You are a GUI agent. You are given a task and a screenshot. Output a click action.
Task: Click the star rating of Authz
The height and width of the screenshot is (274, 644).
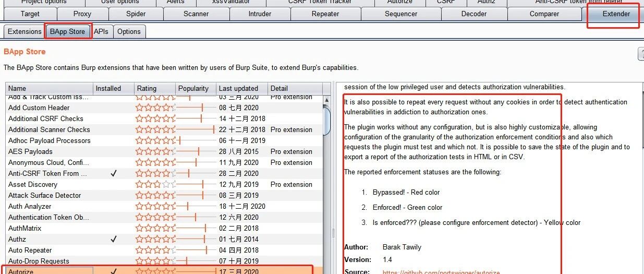pos(156,239)
